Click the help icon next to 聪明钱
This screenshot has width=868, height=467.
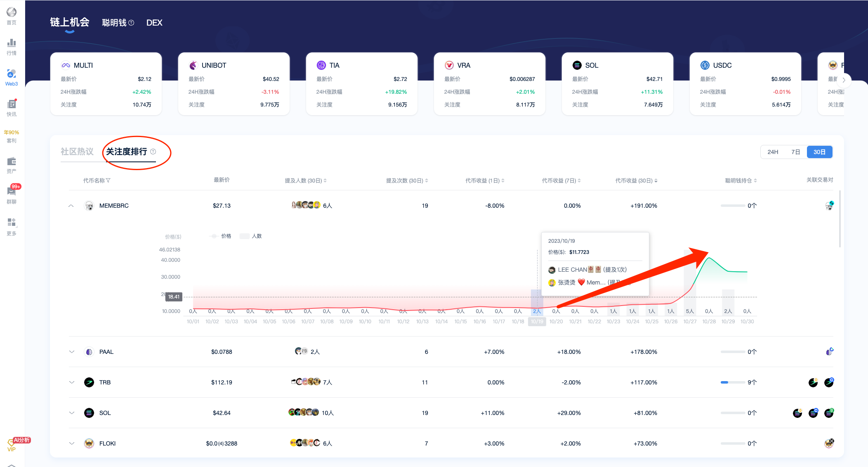pyautogui.click(x=131, y=23)
